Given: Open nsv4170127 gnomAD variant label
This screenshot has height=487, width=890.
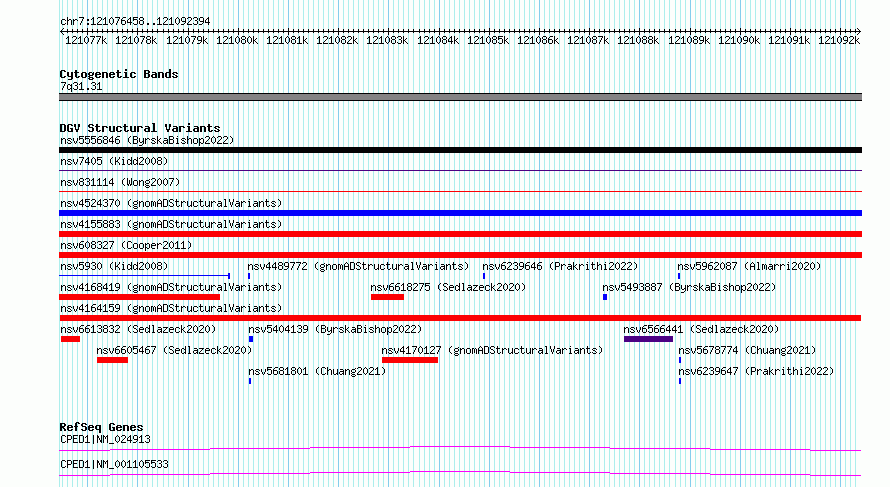Looking at the screenshot, I should tap(492, 350).
